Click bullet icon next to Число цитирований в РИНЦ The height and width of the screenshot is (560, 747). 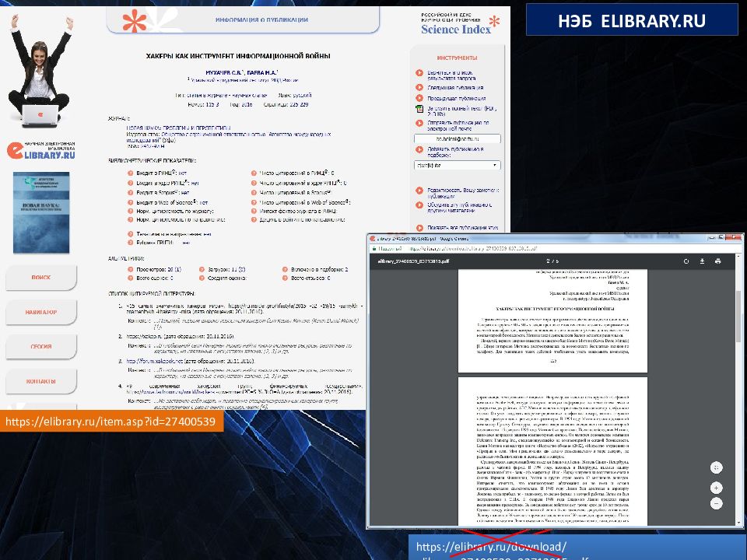click(254, 173)
